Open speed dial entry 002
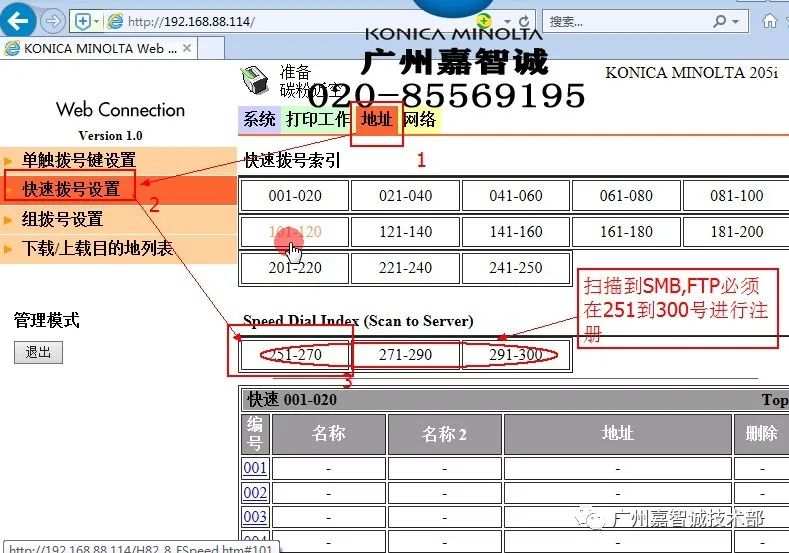 pyautogui.click(x=255, y=492)
